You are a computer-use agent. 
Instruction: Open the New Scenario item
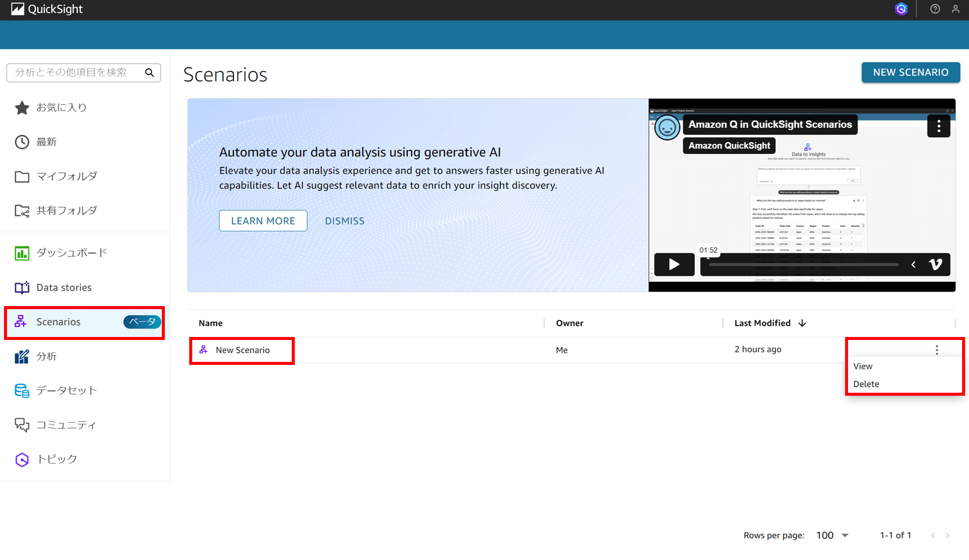tap(242, 350)
